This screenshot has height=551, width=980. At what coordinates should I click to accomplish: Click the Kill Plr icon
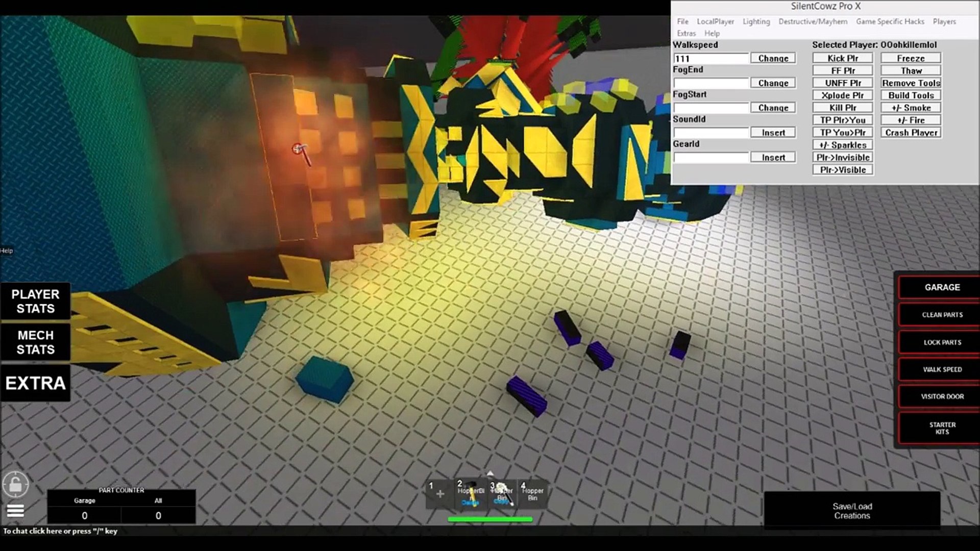843,108
